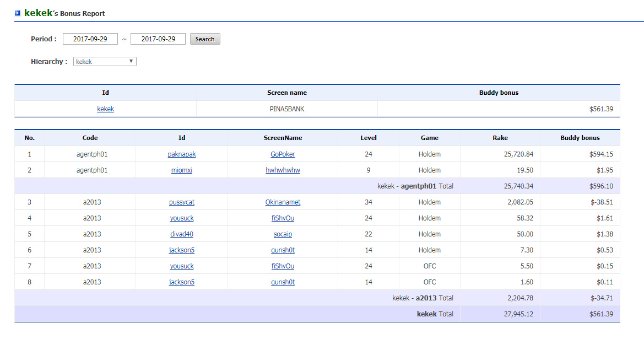The image size is (644, 339).
Task: Click the end date field of Period
Action: [x=158, y=39]
